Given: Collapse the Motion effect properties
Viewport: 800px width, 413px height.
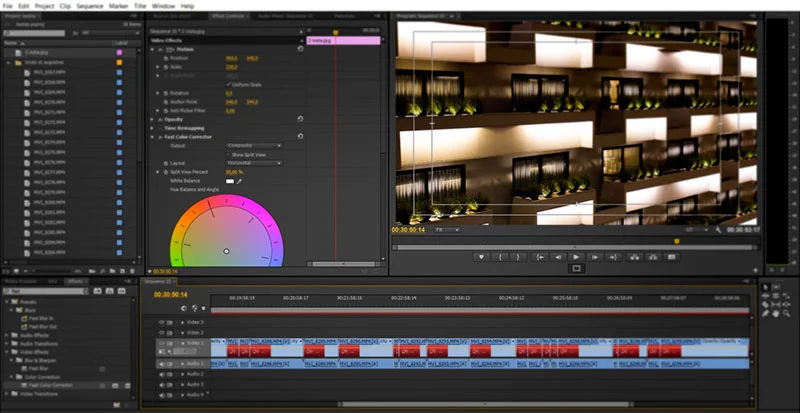Looking at the screenshot, I should (x=152, y=49).
